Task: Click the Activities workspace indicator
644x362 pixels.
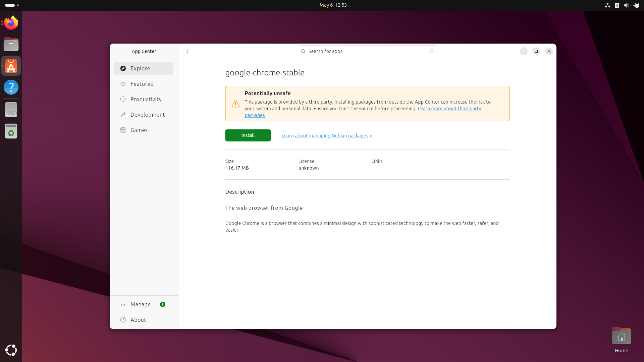Action: pyautogui.click(x=12, y=5)
